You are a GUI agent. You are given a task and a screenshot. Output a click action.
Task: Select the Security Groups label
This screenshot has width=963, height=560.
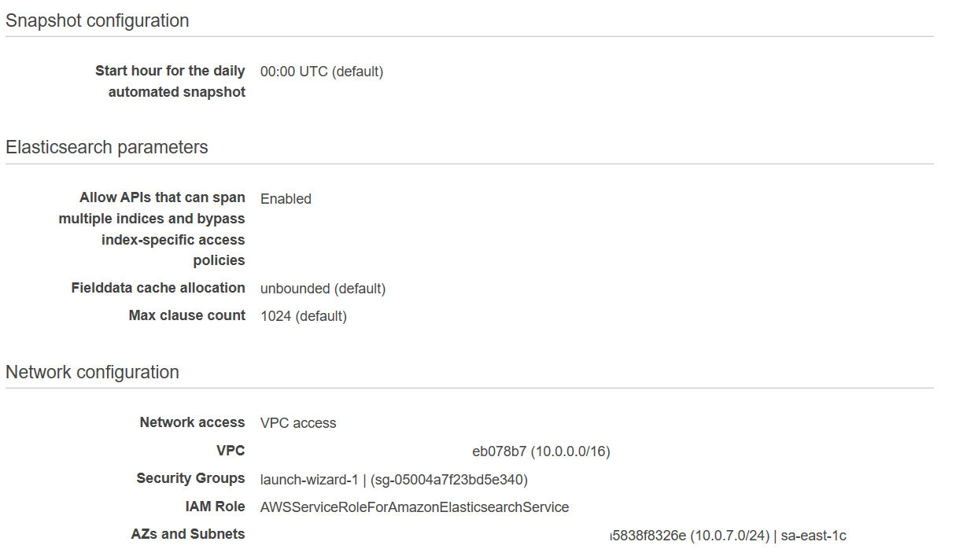(x=190, y=478)
